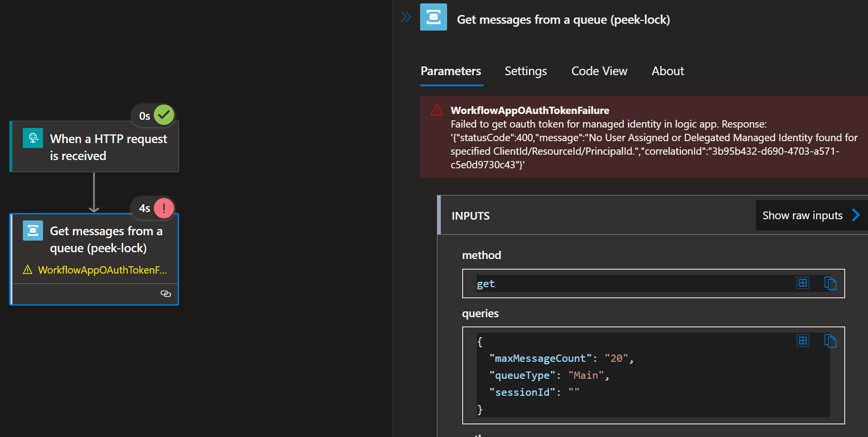Copy the method value using its copy icon
This screenshot has height=437, width=868.
tap(831, 283)
